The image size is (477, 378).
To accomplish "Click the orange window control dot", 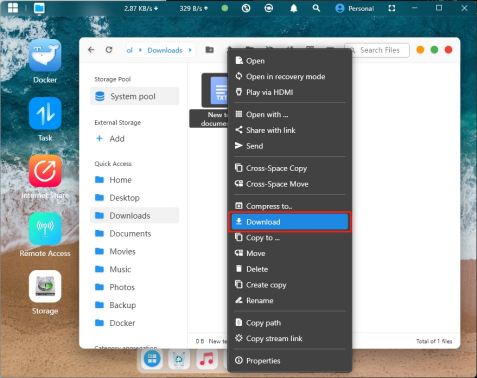I will (420, 50).
